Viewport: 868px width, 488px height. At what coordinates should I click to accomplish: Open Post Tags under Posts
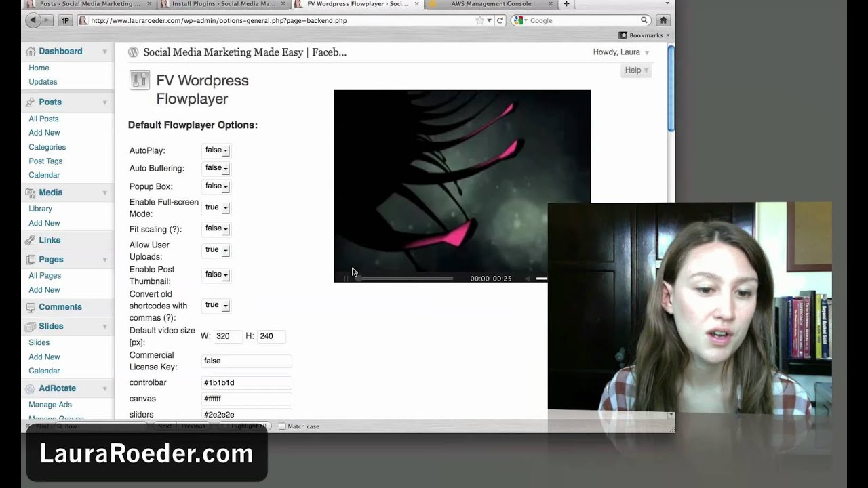coord(45,161)
